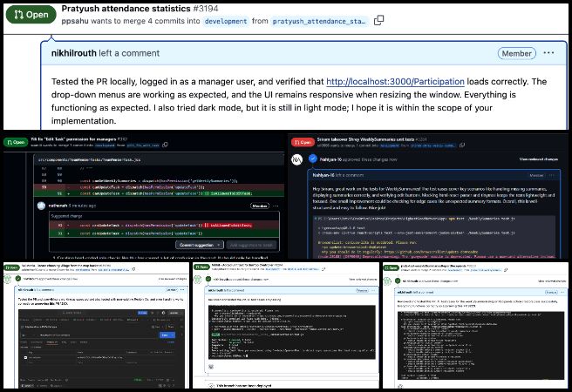
Task: Copy the pratyush_attendance branch name icon
Action: tap(378, 20)
